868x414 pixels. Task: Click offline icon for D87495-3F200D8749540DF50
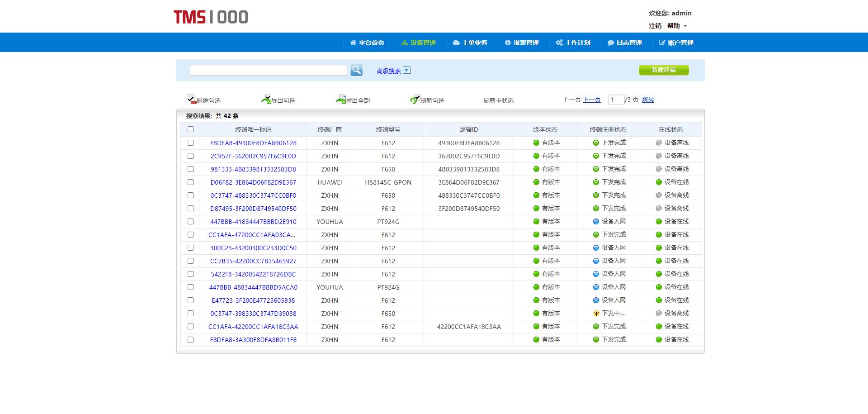point(659,209)
